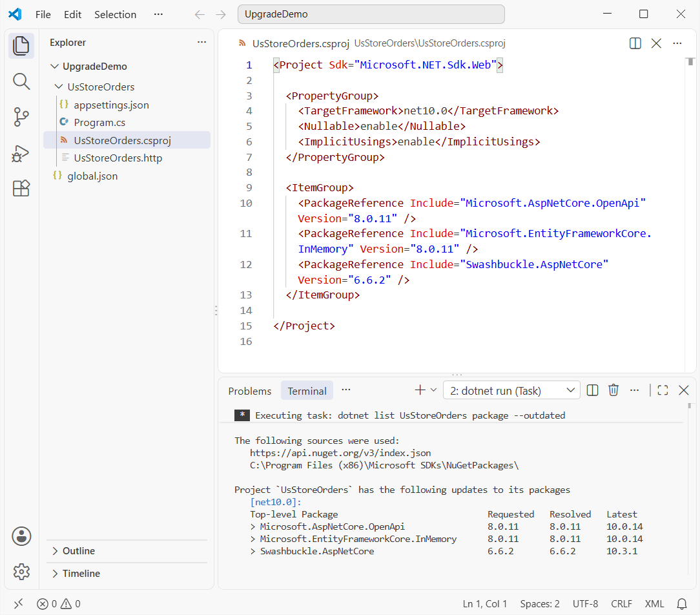Open the Extensions view
This screenshot has width=700, height=615.
coord(21,188)
